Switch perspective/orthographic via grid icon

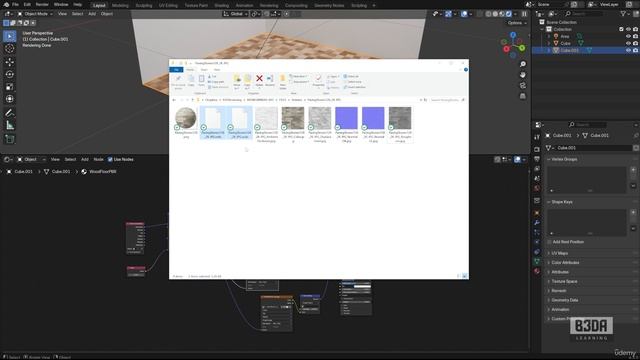coord(523,96)
